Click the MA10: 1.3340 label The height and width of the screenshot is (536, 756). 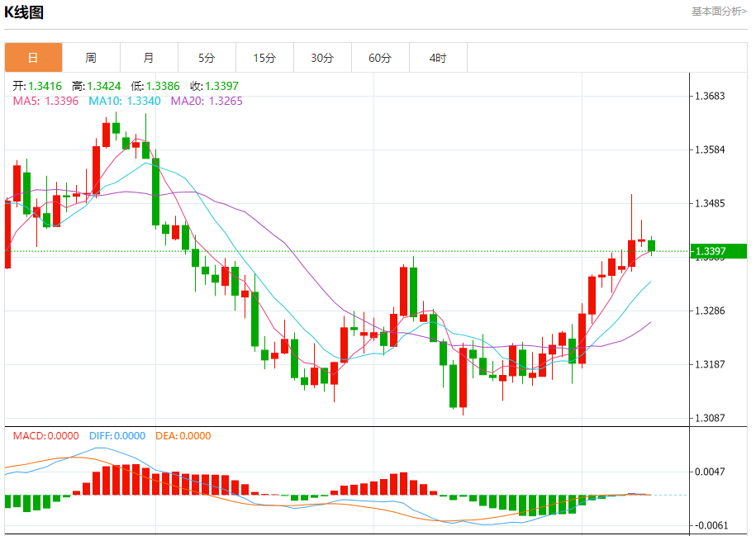125,101
